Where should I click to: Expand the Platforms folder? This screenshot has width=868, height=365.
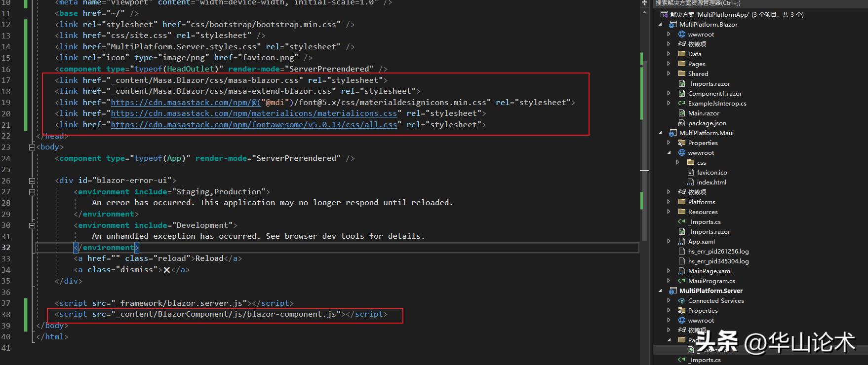click(x=669, y=202)
